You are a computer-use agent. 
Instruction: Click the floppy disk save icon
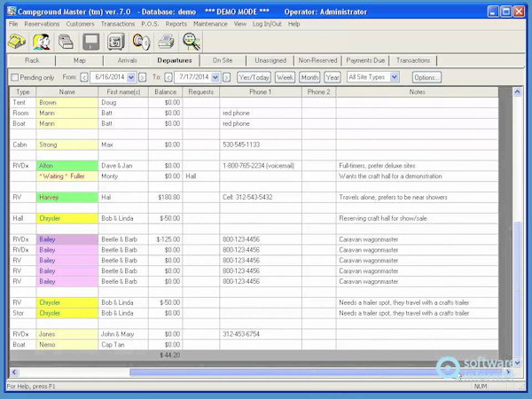91,42
